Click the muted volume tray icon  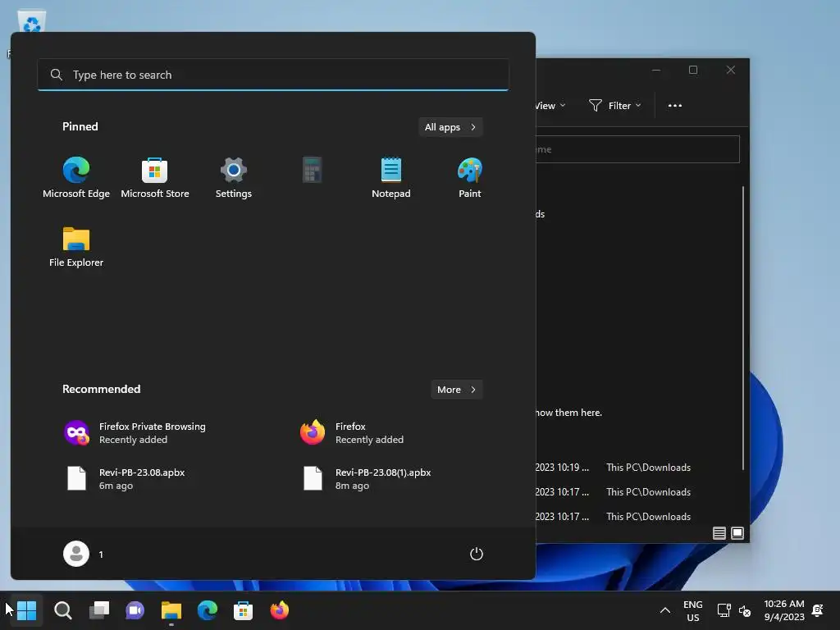pos(745,610)
